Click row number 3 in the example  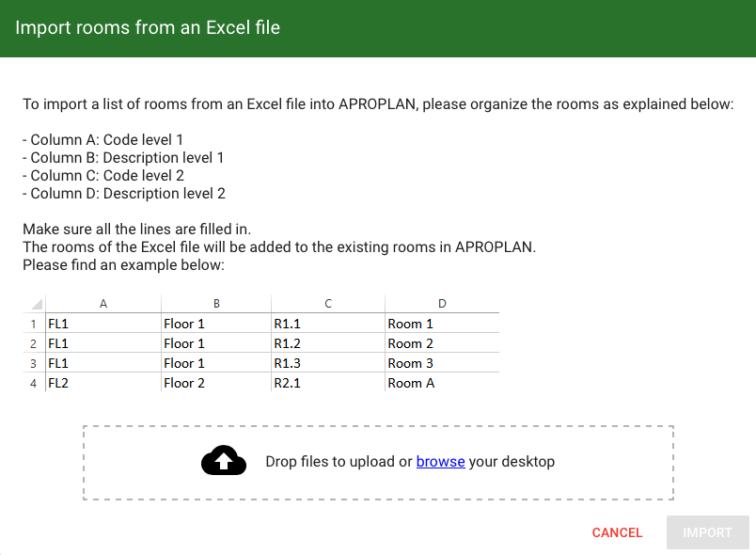click(x=33, y=363)
